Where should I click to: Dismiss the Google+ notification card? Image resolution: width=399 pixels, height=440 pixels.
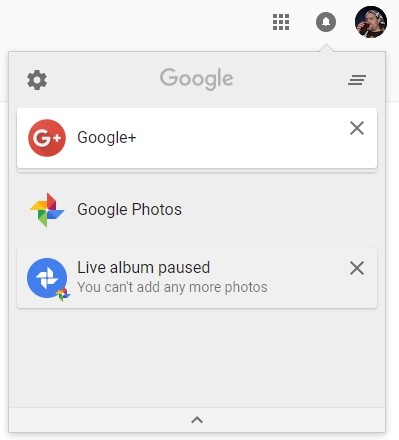point(357,128)
